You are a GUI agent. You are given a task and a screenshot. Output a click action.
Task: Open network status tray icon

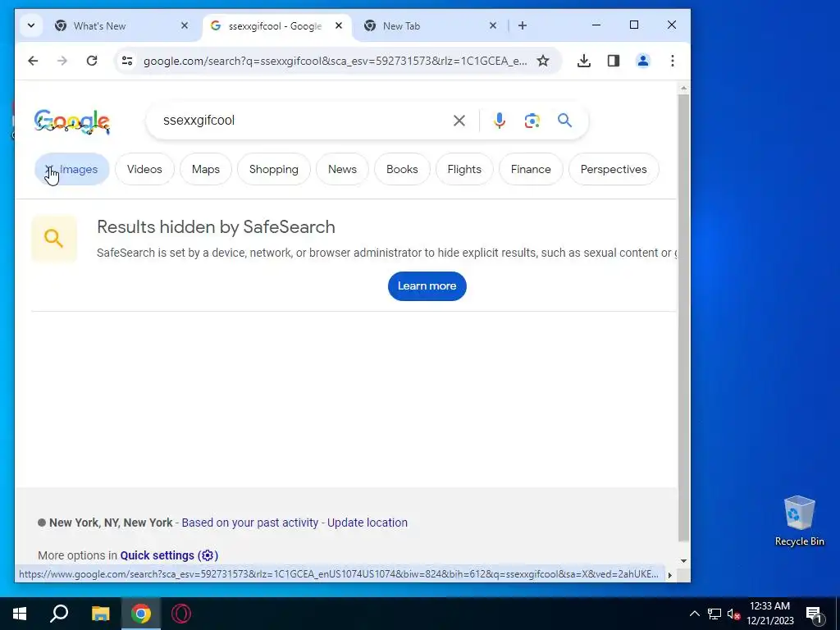click(714, 614)
